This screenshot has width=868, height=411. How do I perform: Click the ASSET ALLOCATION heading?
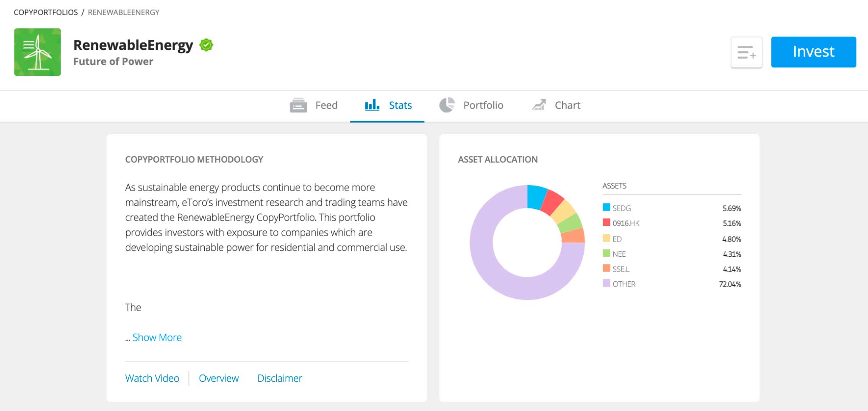point(498,159)
